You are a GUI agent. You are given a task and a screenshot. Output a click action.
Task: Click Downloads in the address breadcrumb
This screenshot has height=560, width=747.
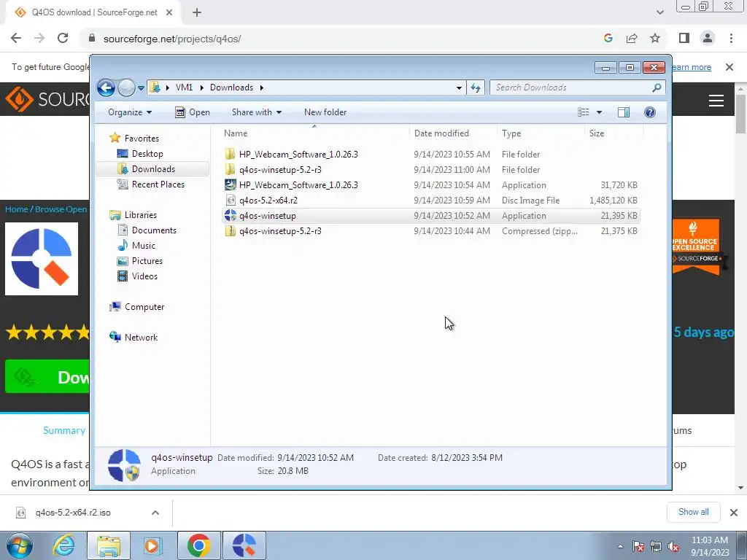point(231,87)
